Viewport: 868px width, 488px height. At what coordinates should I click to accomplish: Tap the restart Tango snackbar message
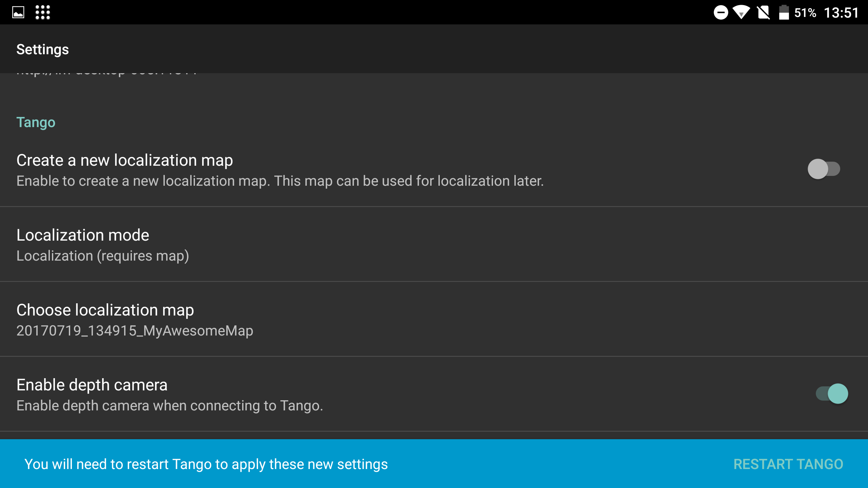(x=206, y=464)
